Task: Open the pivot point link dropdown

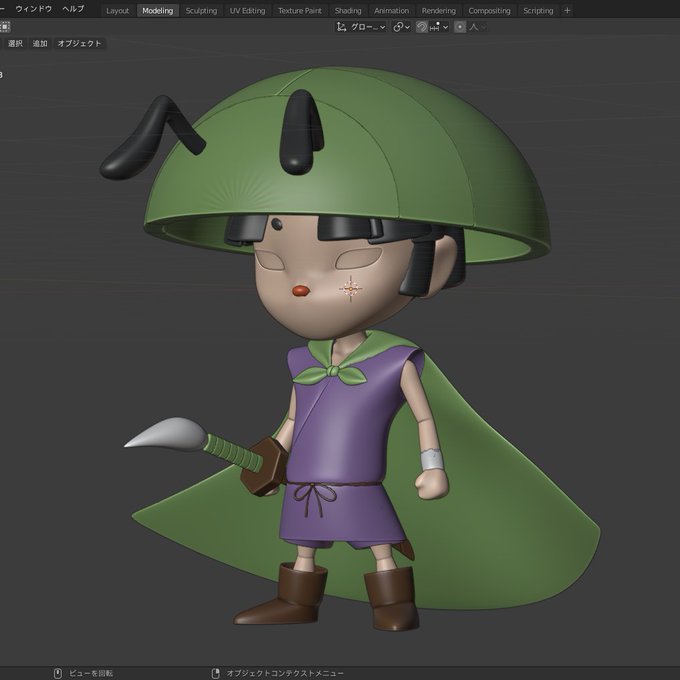Action: coord(401,27)
